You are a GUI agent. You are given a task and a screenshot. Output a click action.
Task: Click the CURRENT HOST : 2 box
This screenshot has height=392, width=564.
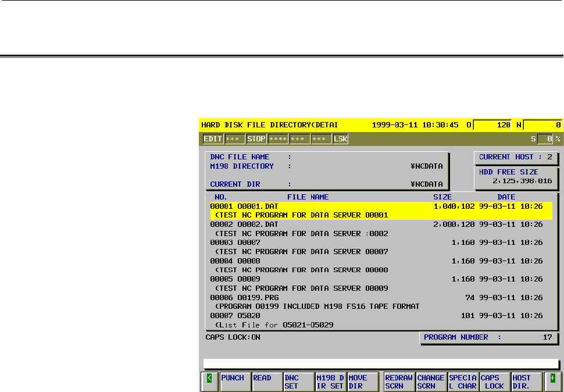(x=516, y=157)
